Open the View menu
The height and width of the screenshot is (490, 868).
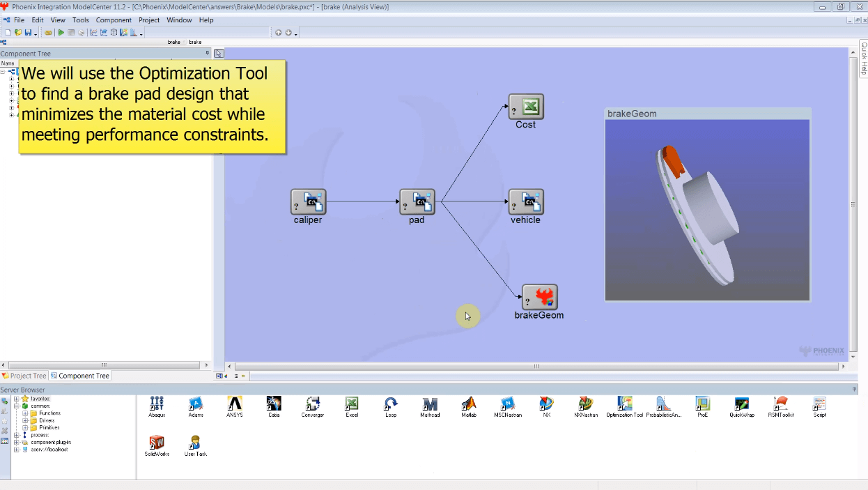[x=58, y=20]
